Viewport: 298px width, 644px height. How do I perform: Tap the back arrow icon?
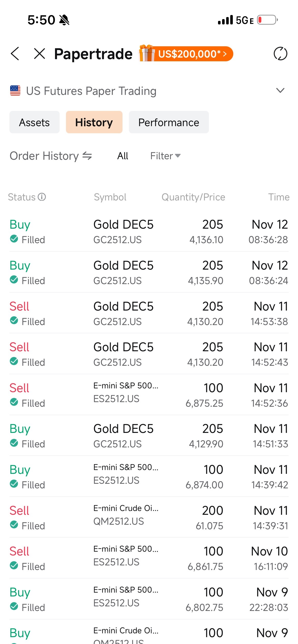(15, 54)
